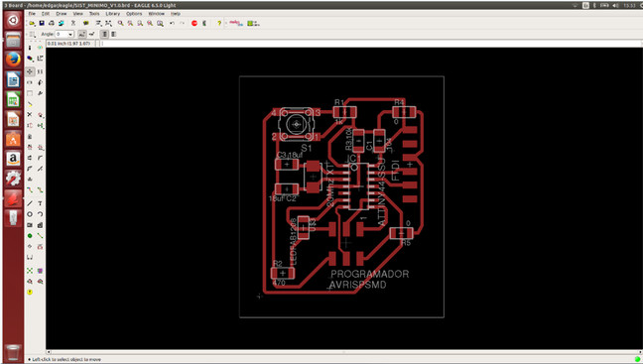Run the Ratsnest tool with green X icon
This screenshot has width=643, height=364.
30,271
